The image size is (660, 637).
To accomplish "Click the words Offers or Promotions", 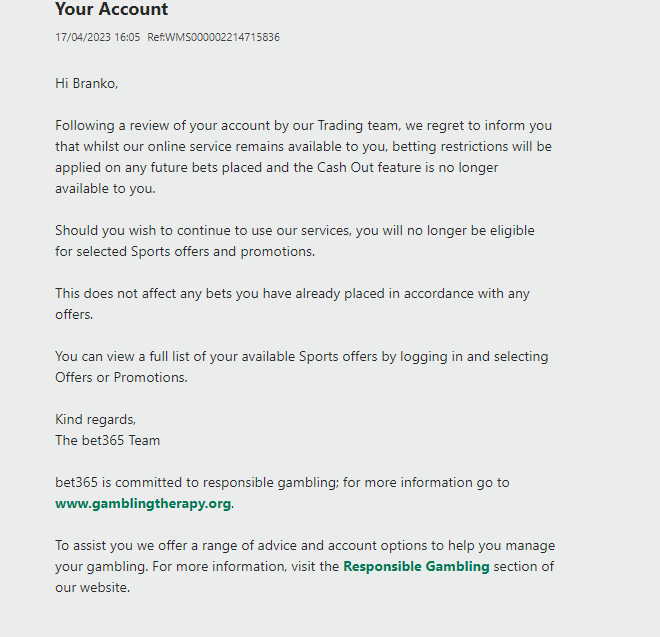I will click(x=121, y=377).
